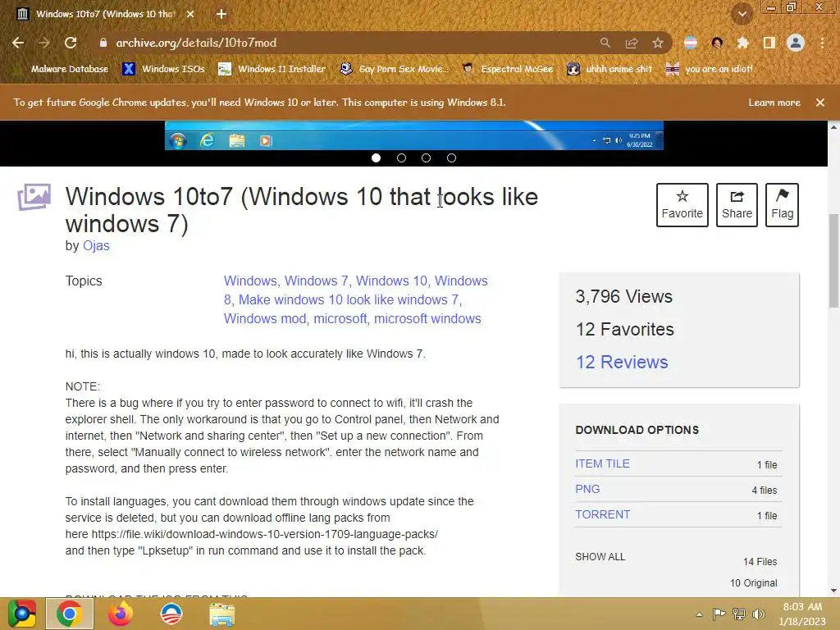The image size is (840, 630).
Task: Open the microsoft windows topic link
Action: click(x=427, y=319)
